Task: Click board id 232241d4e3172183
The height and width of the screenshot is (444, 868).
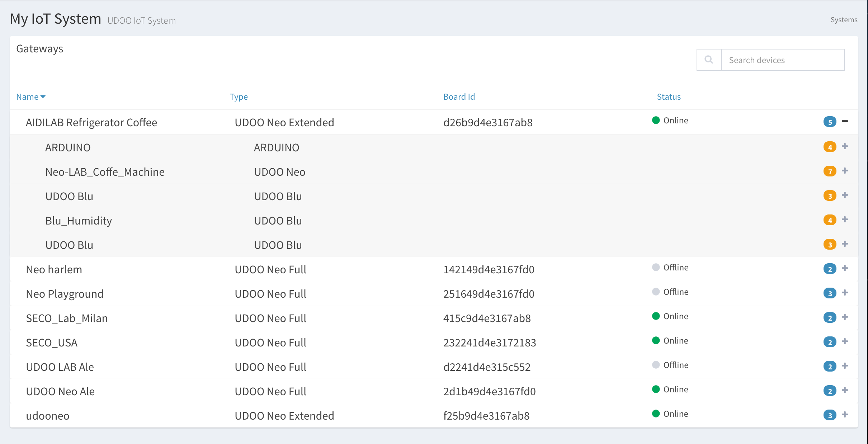Action: pos(490,343)
